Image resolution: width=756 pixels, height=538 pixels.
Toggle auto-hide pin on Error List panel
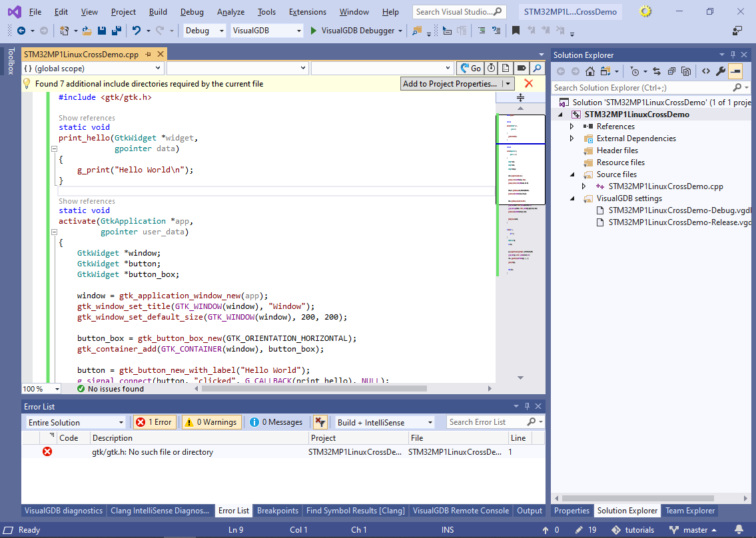(x=527, y=406)
